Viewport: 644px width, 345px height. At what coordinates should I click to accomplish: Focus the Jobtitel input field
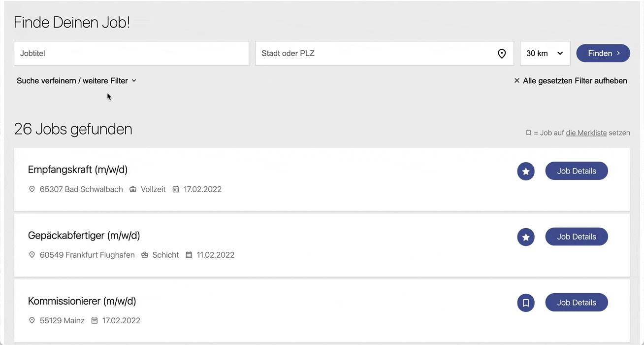coord(131,53)
